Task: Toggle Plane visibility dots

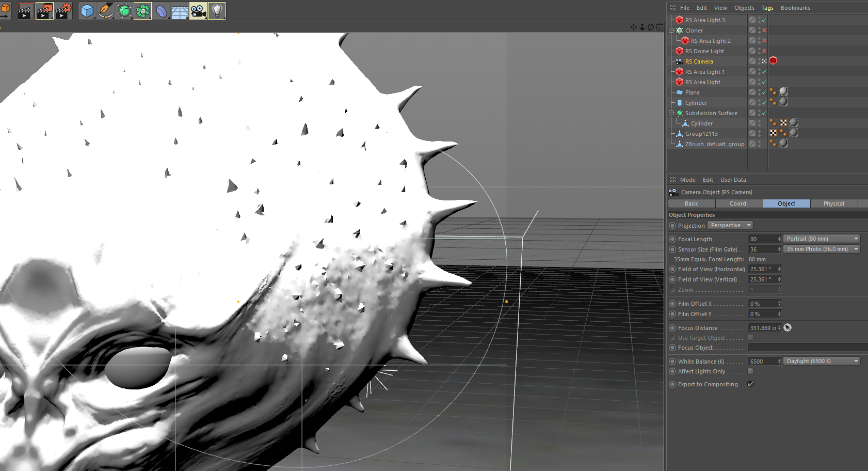Action: (x=759, y=92)
